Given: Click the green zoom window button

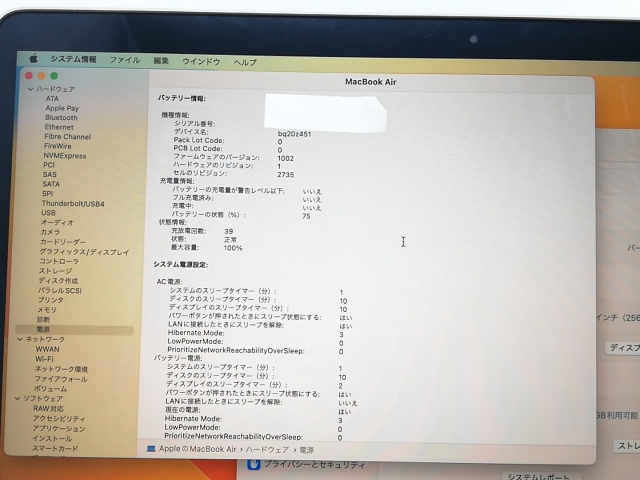Looking at the screenshot, I should pos(54,76).
